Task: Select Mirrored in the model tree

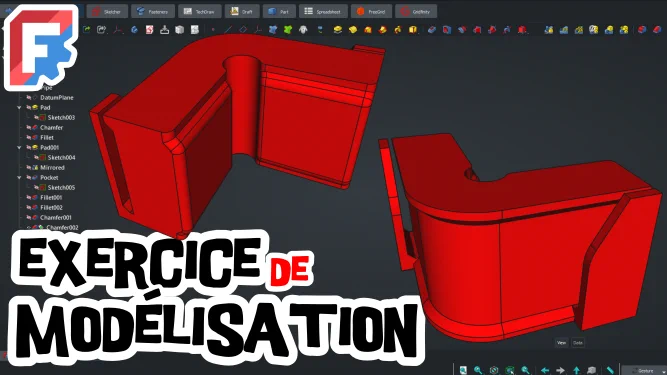Action: tap(52, 168)
